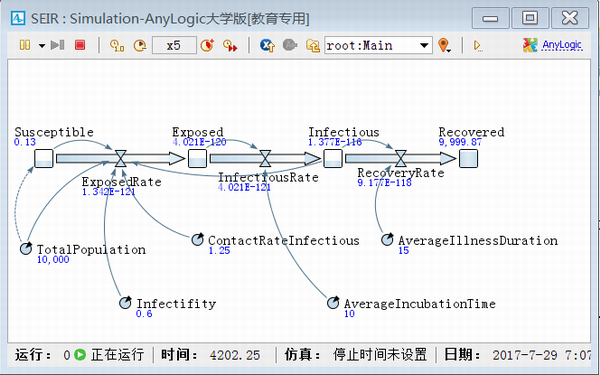Expand the root:Main navigation dropdown
The height and width of the screenshot is (375, 600).
[424, 46]
